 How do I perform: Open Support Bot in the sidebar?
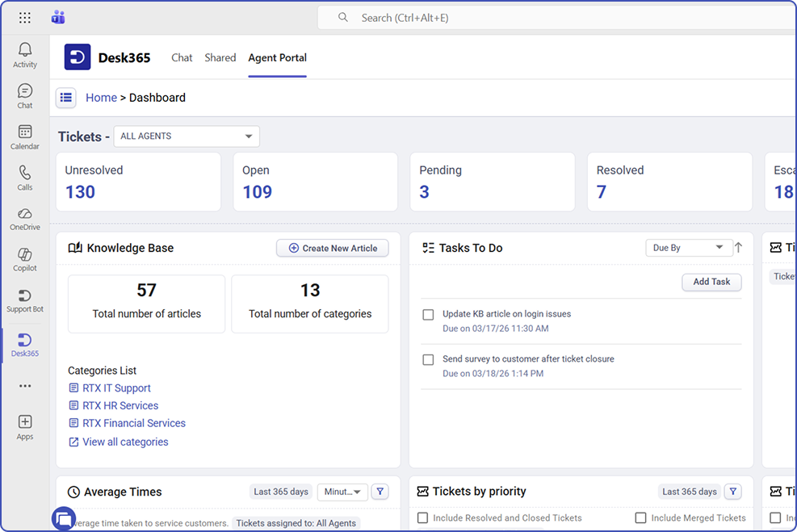(25, 301)
